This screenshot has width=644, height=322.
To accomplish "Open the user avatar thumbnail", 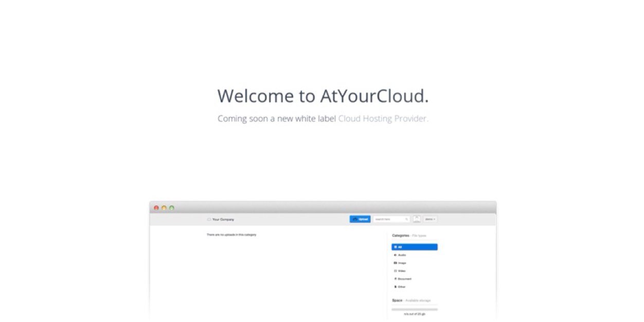I will (x=417, y=219).
